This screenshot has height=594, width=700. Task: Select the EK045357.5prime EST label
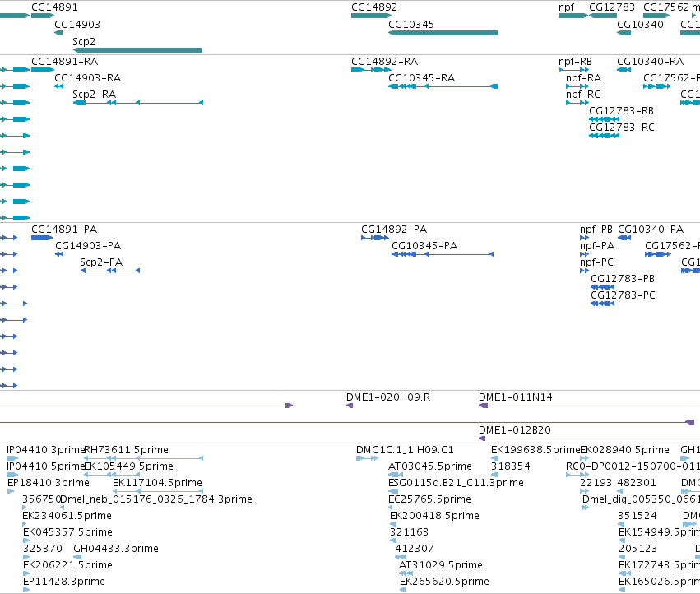click(67, 533)
